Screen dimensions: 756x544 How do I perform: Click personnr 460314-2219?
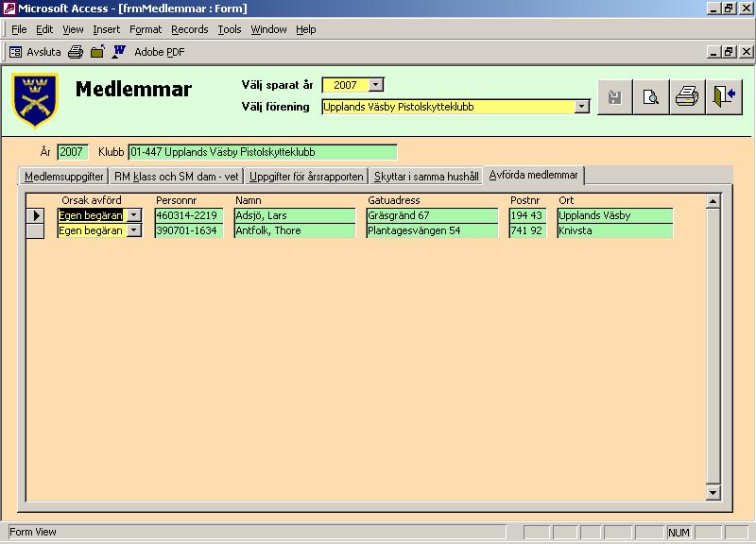point(189,215)
